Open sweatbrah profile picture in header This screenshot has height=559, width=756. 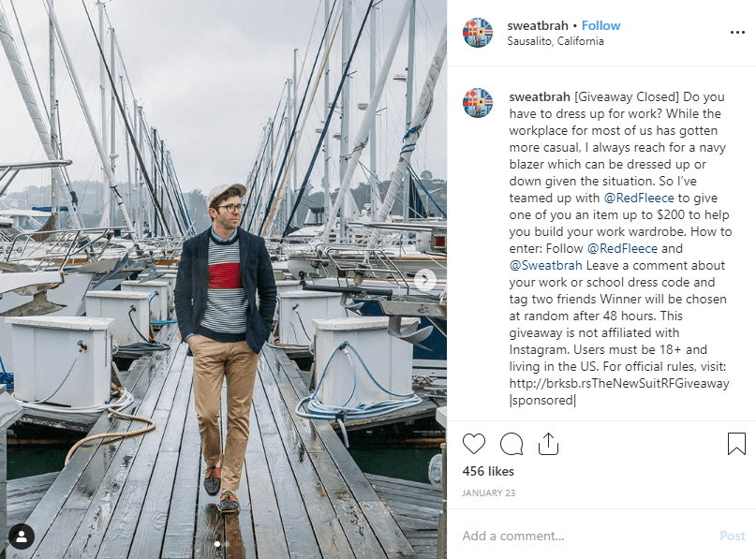(478, 33)
